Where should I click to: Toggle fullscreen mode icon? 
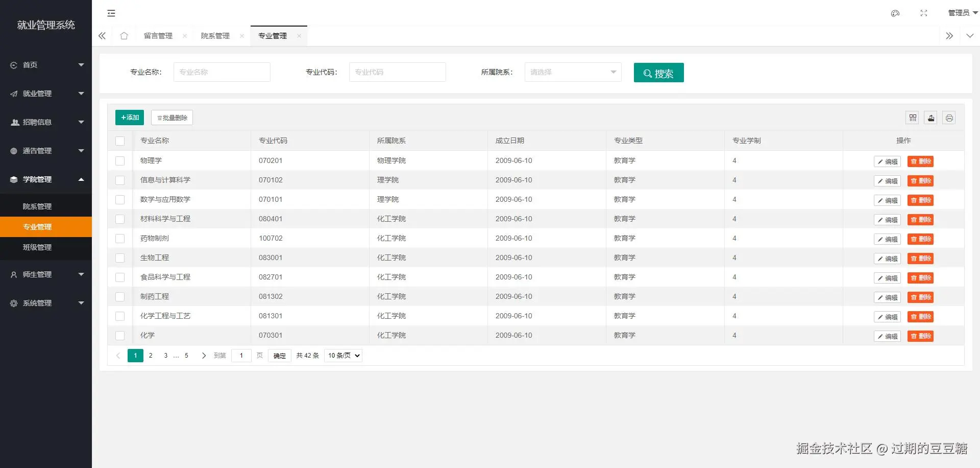click(x=924, y=13)
